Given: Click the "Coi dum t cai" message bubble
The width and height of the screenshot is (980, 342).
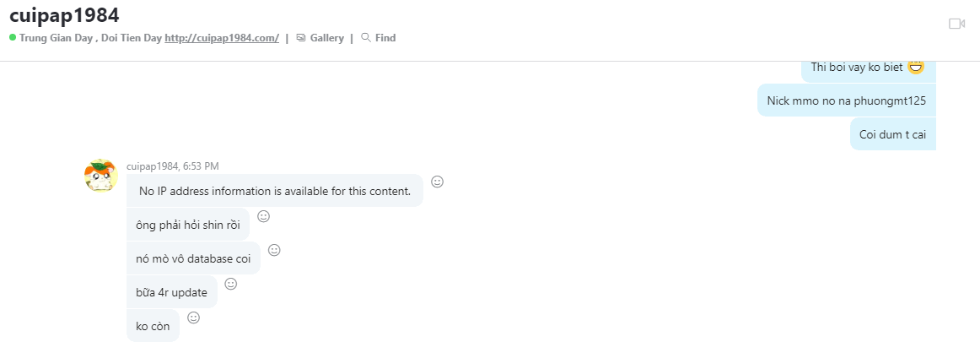Looking at the screenshot, I should [x=892, y=134].
